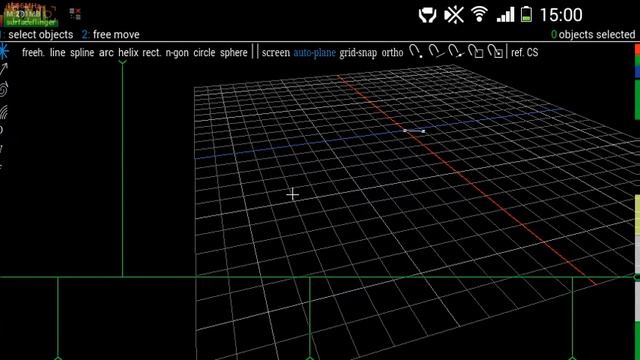Select the concentric arcs tool in left sidebar
This screenshot has height=360, width=640.
coord(4,111)
